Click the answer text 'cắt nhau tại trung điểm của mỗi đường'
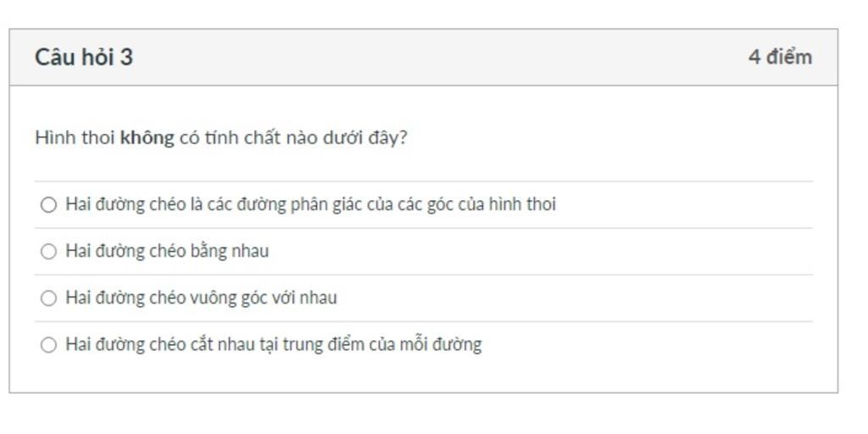 274,345
